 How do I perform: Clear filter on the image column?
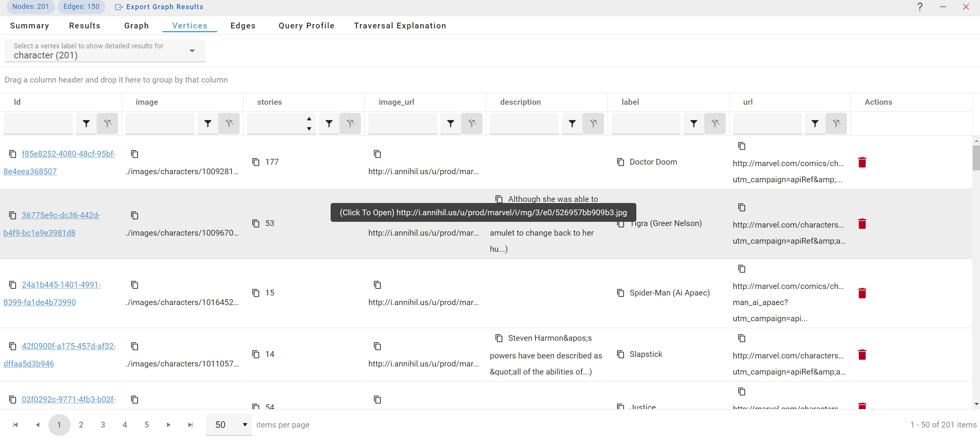click(x=229, y=124)
